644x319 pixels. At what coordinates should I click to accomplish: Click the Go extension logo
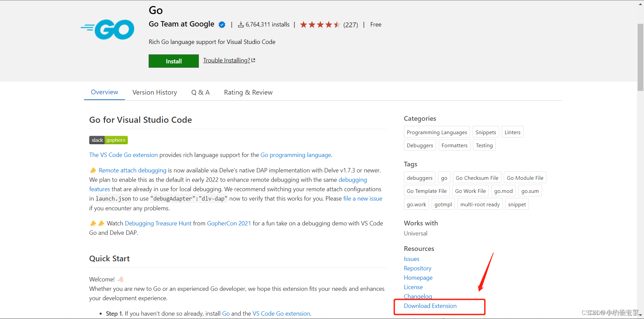pos(107,30)
